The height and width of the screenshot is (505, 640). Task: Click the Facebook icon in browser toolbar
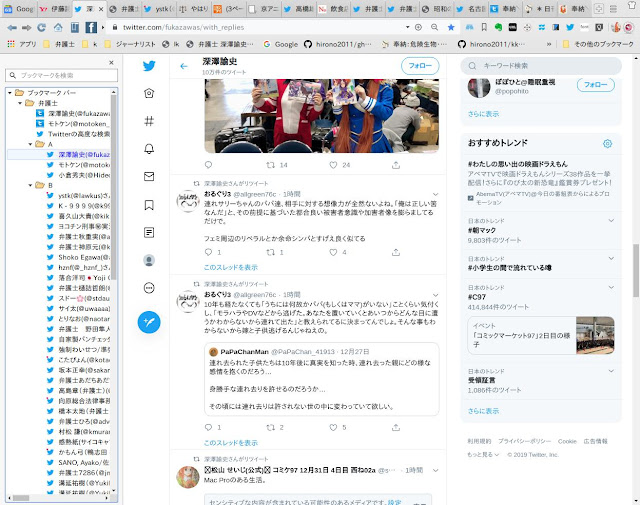click(91, 27)
